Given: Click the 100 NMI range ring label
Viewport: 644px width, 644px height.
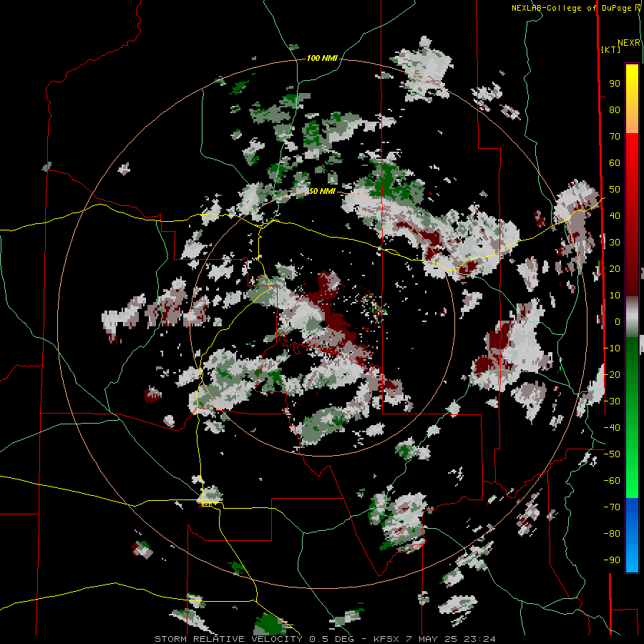Looking at the screenshot, I should (321, 58).
